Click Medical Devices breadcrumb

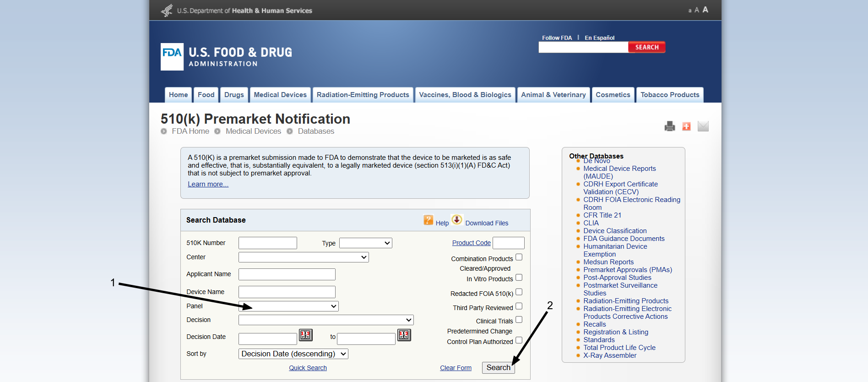click(253, 131)
